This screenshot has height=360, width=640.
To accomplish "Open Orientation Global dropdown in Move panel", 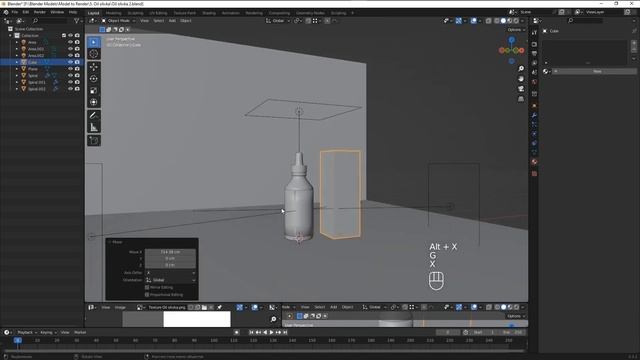I will 170,280.
